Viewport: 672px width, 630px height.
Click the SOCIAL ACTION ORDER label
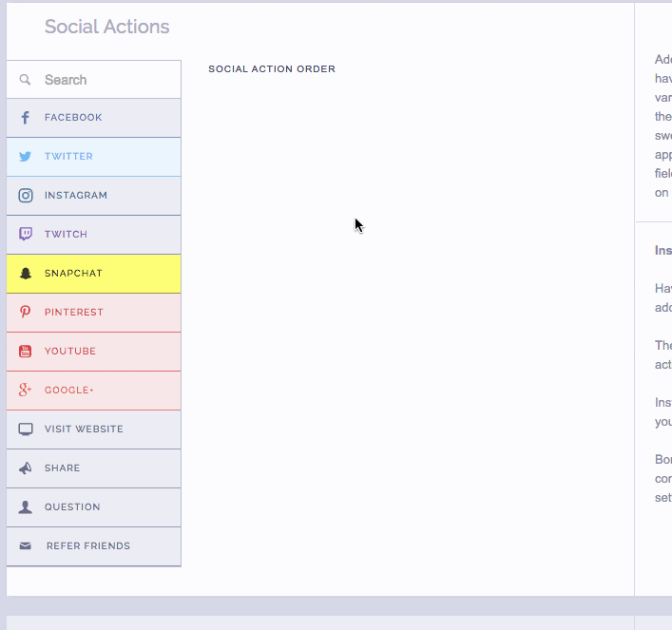click(272, 69)
